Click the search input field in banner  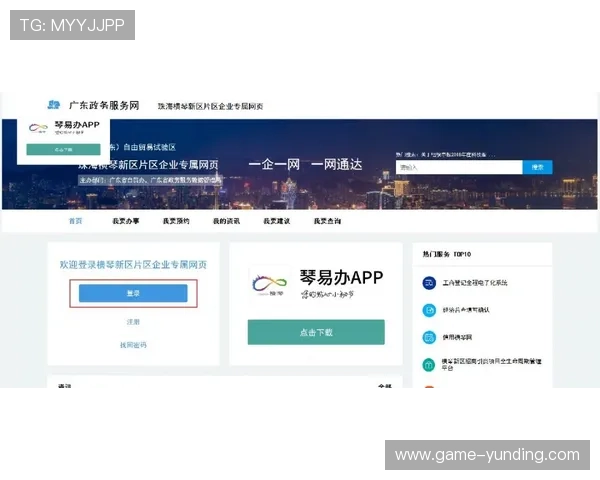click(459, 167)
